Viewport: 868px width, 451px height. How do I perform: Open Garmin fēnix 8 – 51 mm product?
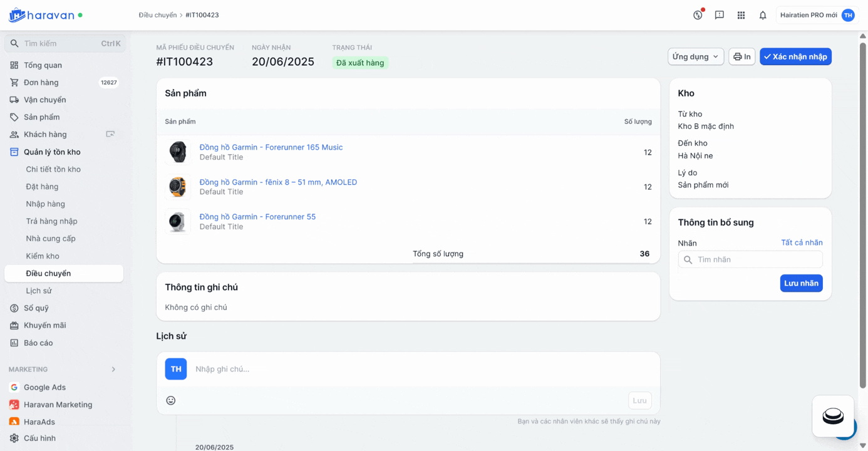tap(278, 182)
